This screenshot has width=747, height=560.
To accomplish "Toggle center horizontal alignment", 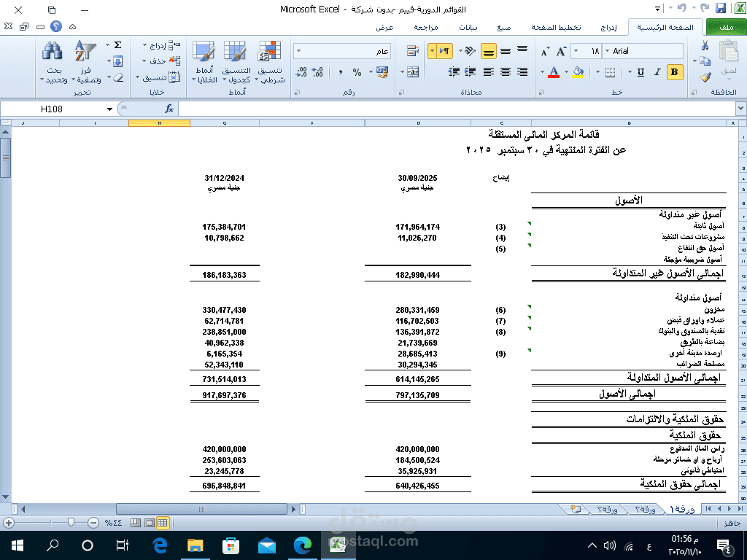I will point(506,72).
